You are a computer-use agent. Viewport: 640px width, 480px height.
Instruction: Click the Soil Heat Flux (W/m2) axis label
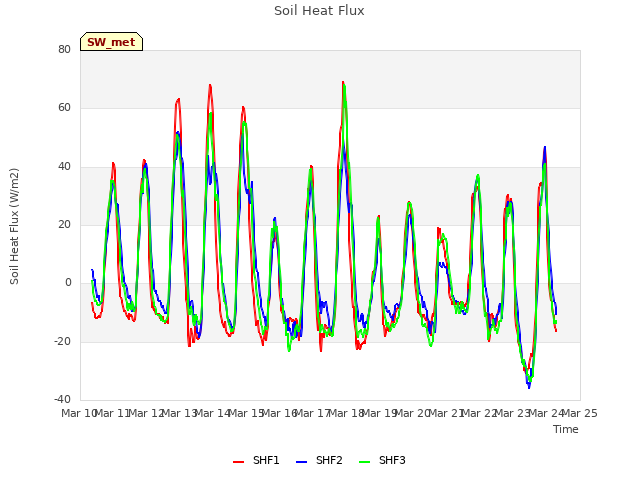(14, 226)
